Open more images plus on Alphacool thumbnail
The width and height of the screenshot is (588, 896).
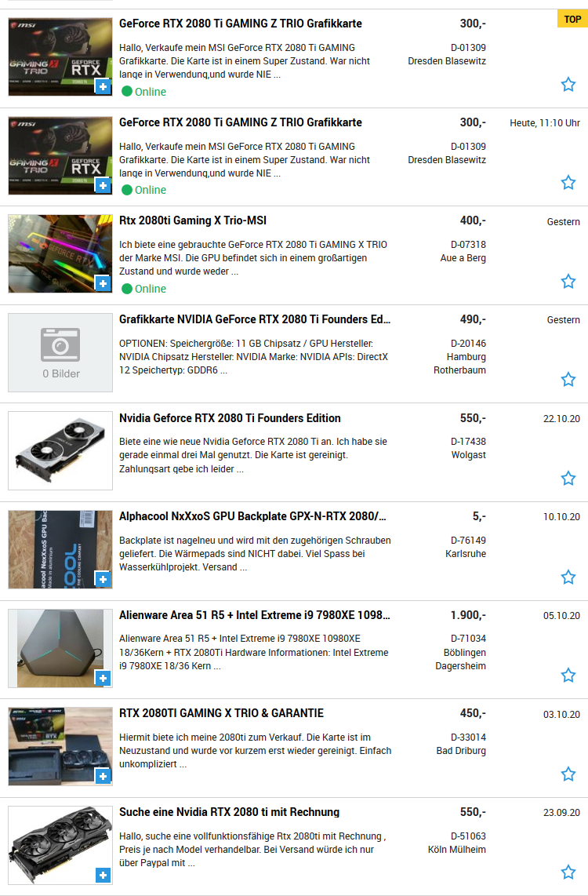[103, 580]
